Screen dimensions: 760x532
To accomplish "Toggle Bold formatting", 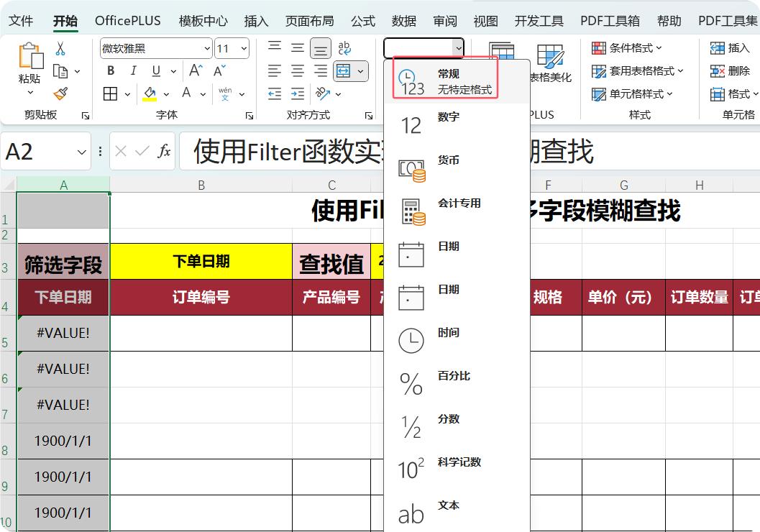I will tap(111, 70).
